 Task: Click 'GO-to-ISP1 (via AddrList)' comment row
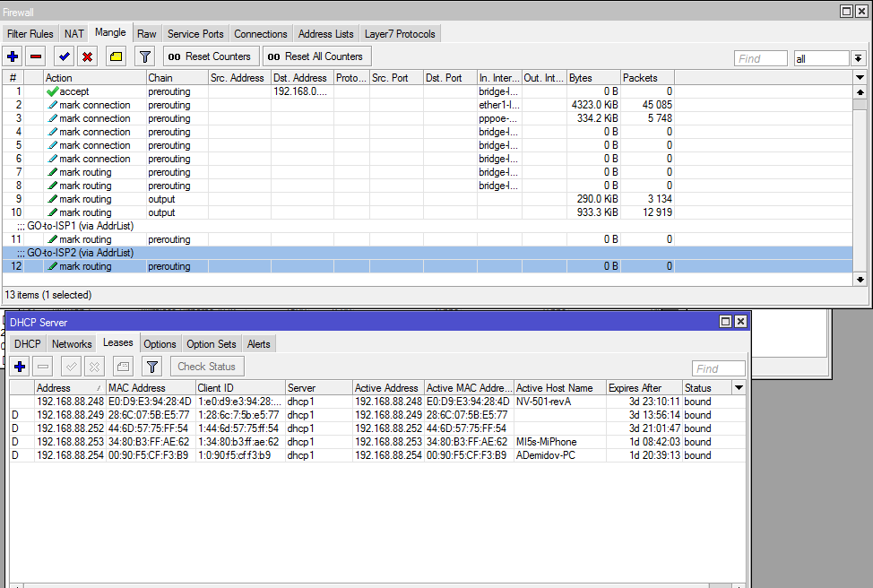point(427,226)
